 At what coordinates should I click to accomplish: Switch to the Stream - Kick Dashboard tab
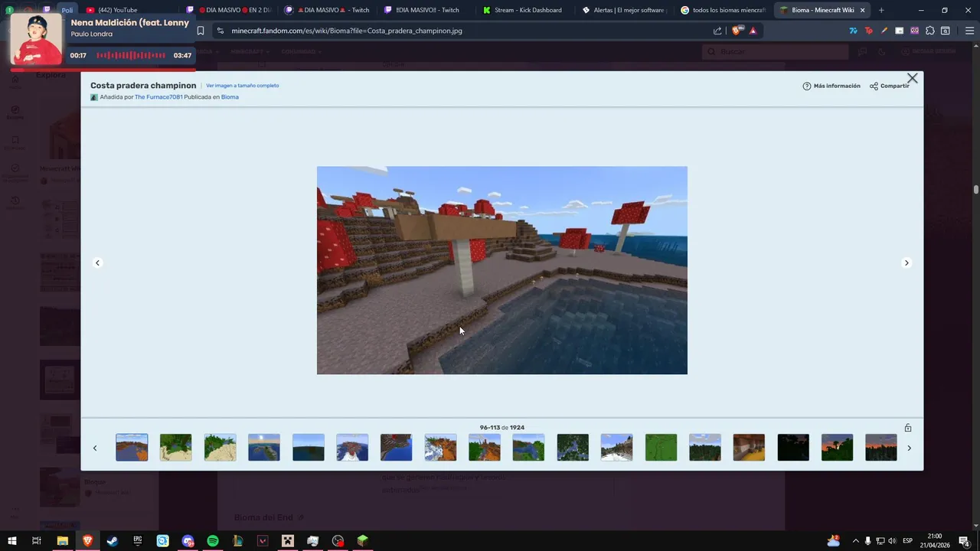[527, 10]
